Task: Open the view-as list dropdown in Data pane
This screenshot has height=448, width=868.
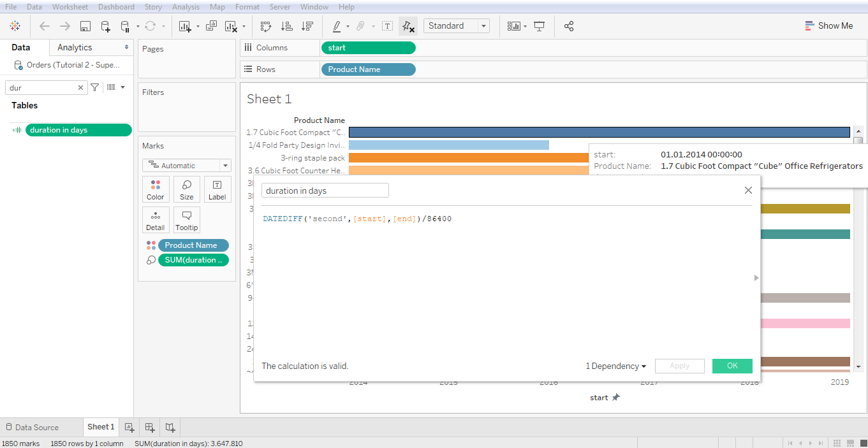Action: click(115, 87)
